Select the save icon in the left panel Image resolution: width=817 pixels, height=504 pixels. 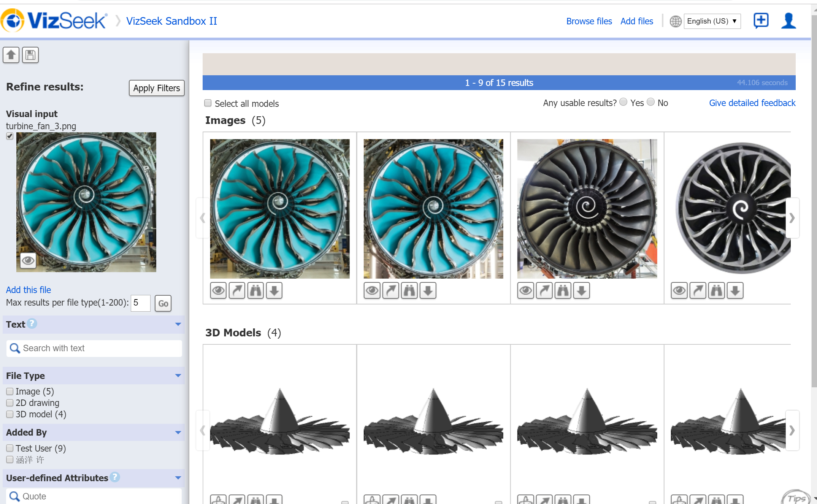click(x=30, y=55)
